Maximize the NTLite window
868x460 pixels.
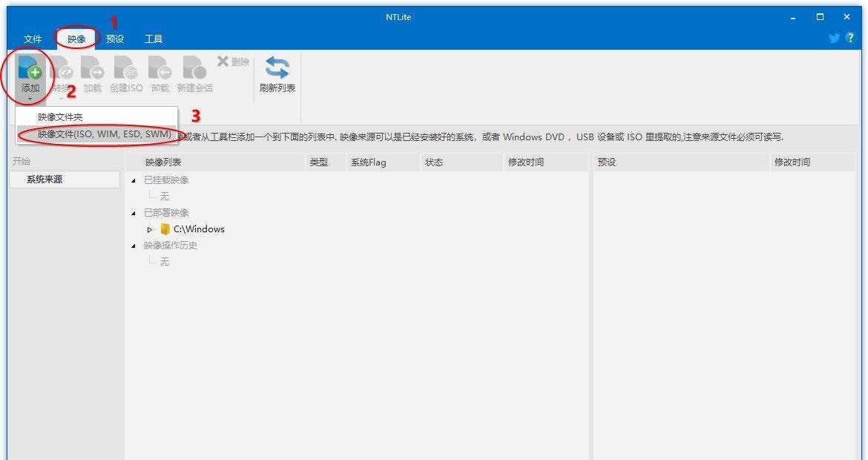(x=820, y=17)
